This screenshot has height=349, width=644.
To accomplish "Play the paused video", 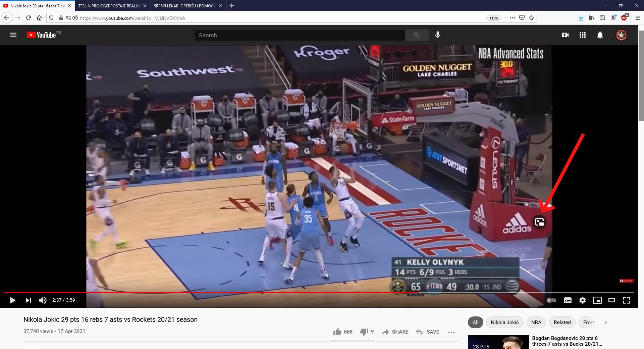I will pyautogui.click(x=12, y=300).
